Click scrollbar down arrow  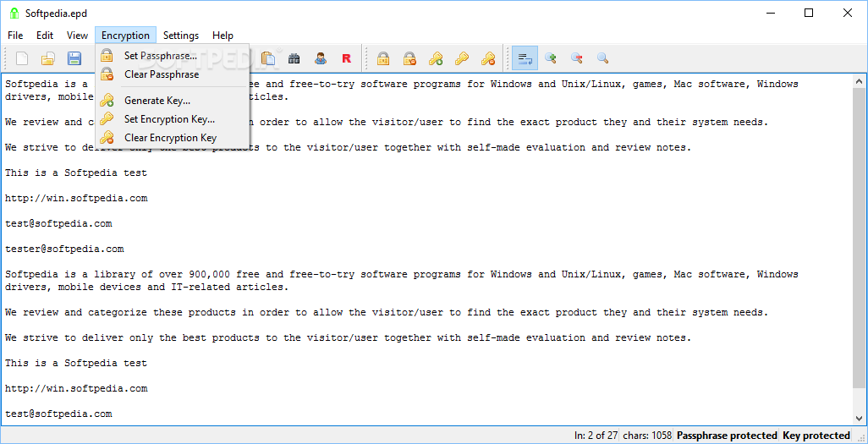click(x=860, y=418)
